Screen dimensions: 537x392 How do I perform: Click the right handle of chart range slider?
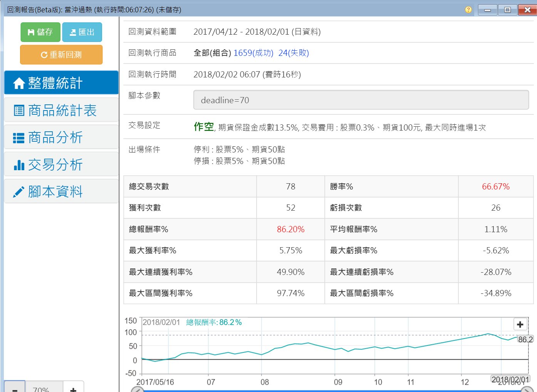[x=527, y=390]
